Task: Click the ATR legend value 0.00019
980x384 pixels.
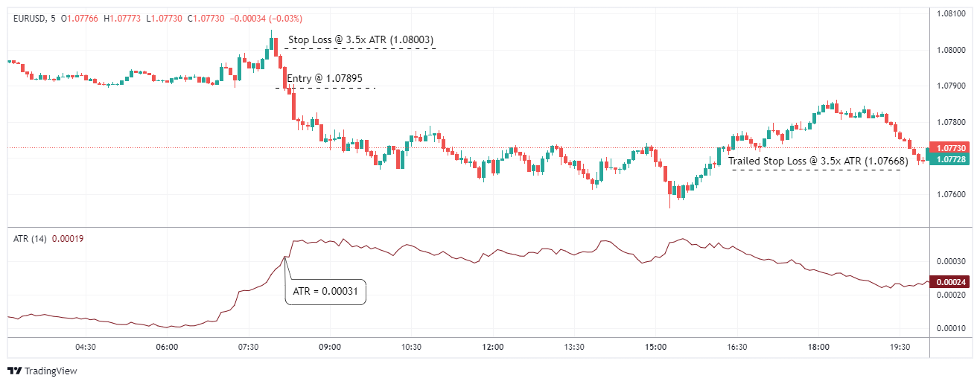Action: click(69, 238)
